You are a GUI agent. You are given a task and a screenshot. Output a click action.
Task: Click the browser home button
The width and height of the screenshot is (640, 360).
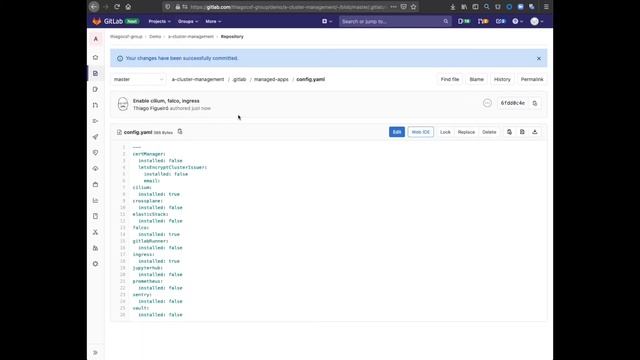pos(128,7)
